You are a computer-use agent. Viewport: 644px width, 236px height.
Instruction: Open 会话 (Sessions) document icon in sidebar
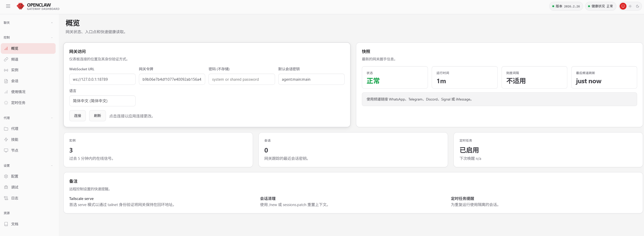[6, 81]
